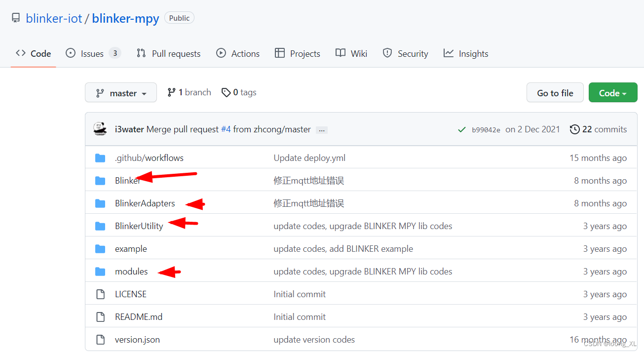
Task: Open the LICENSE file
Action: [131, 294]
